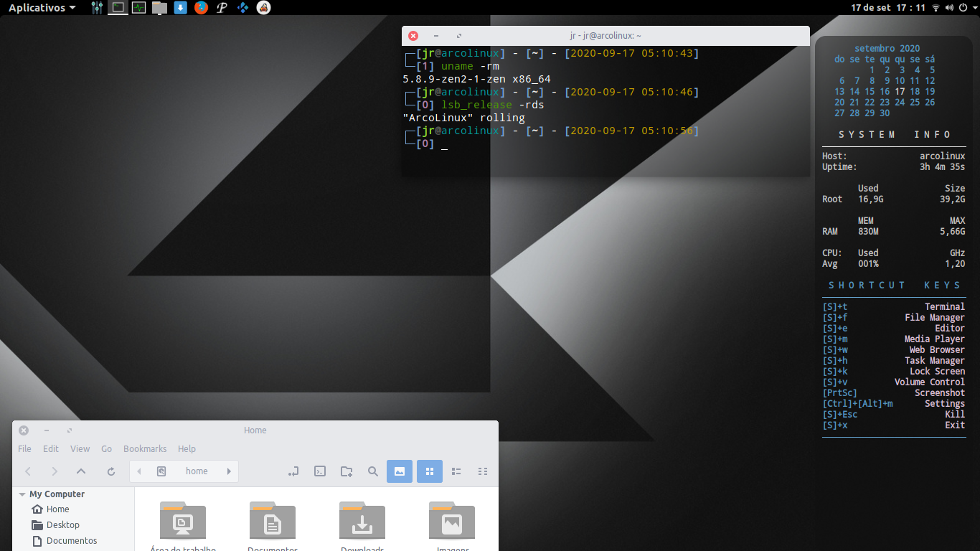Open Firefox from the top panel
The height and width of the screenshot is (551, 980).
202,8
